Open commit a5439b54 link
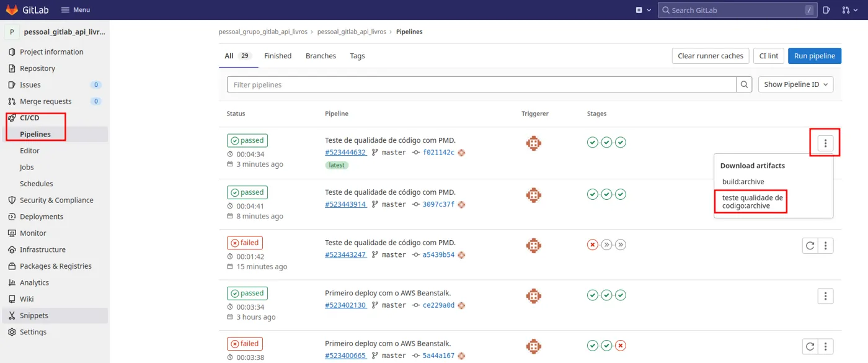This screenshot has height=363, width=868. pos(438,255)
